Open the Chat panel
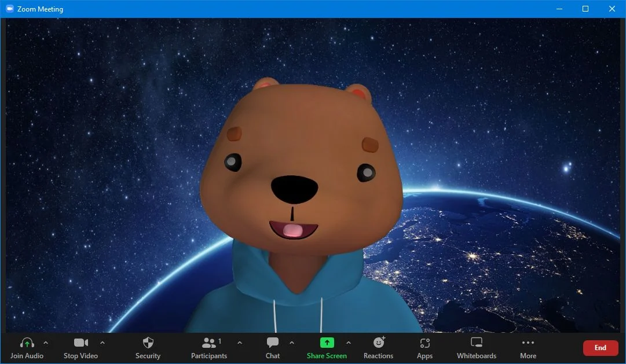This screenshot has height=364, width=626. pos(272,343)
